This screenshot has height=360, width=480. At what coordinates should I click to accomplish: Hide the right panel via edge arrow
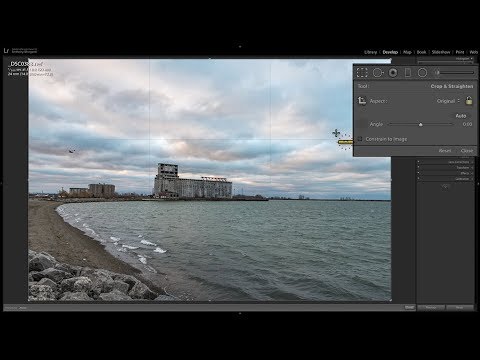(x=478, y=183)
